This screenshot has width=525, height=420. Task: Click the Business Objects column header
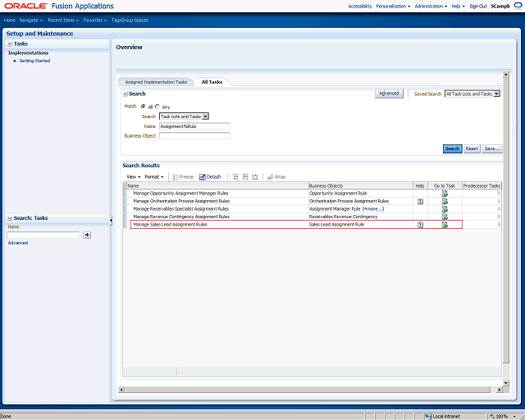pos(361,185)
